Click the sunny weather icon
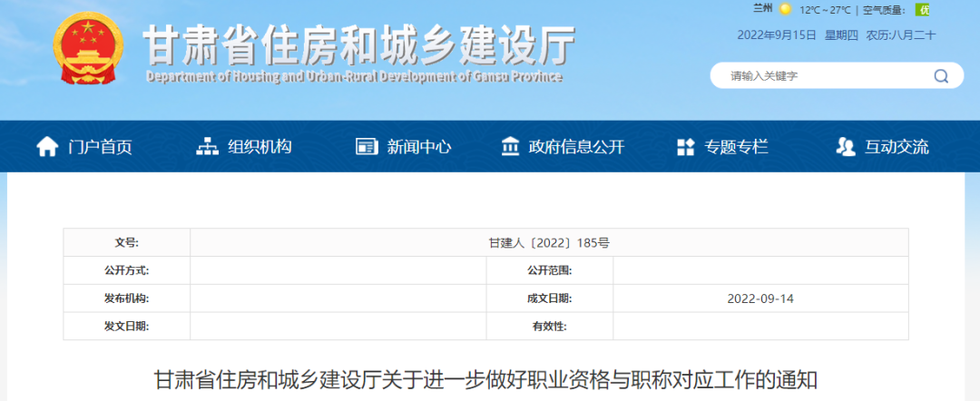Image resolution: width=980 pixels, height=401 pixels. [x=785, y=10]
